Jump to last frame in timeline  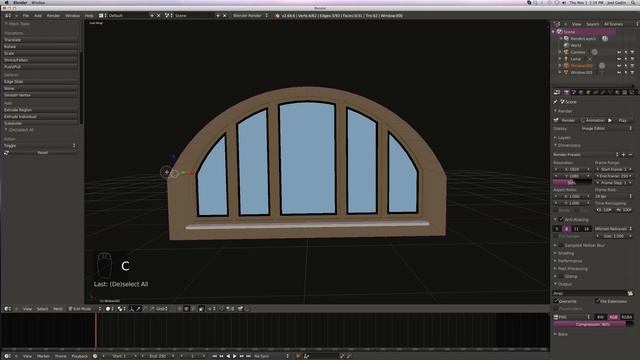pos(248,356)
